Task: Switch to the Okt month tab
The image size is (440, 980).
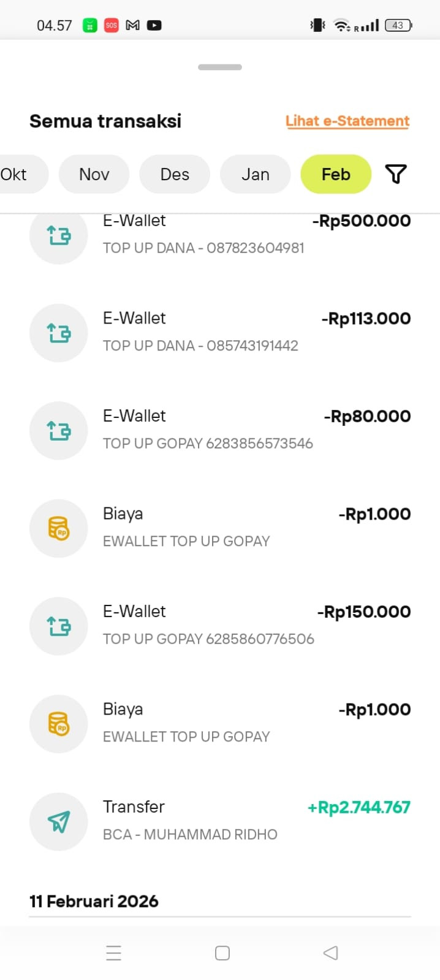Action: 18,174
